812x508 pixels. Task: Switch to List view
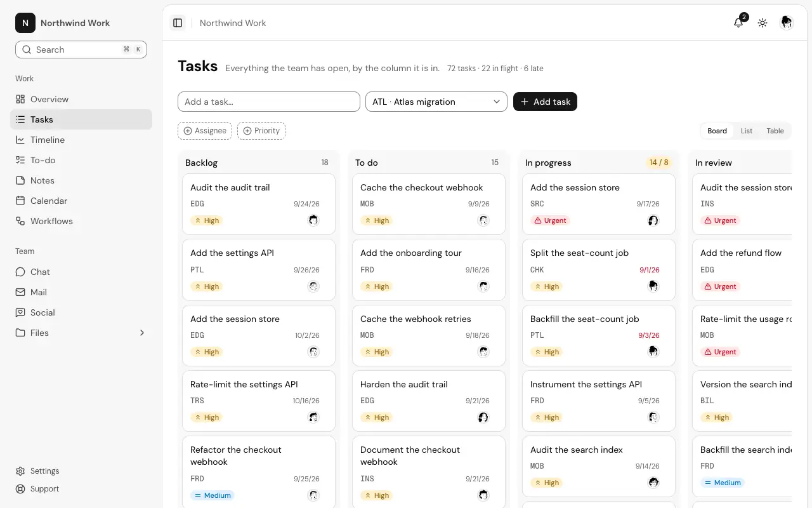747,131
